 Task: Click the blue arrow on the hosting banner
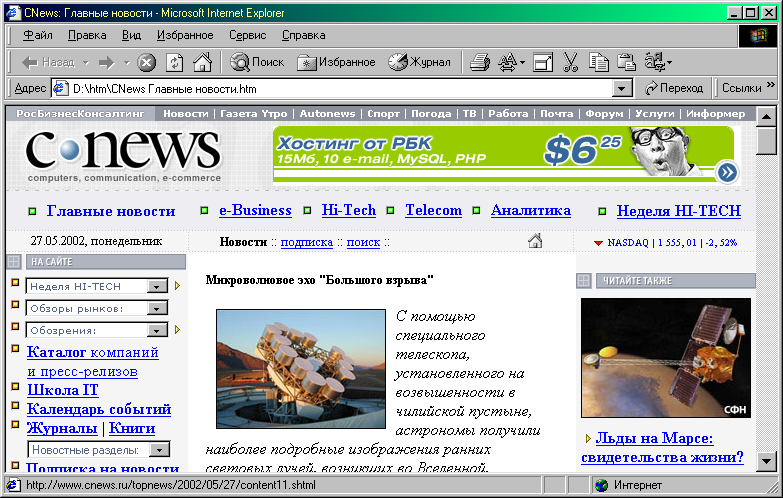pyautogui.click(x=727, y=172)
